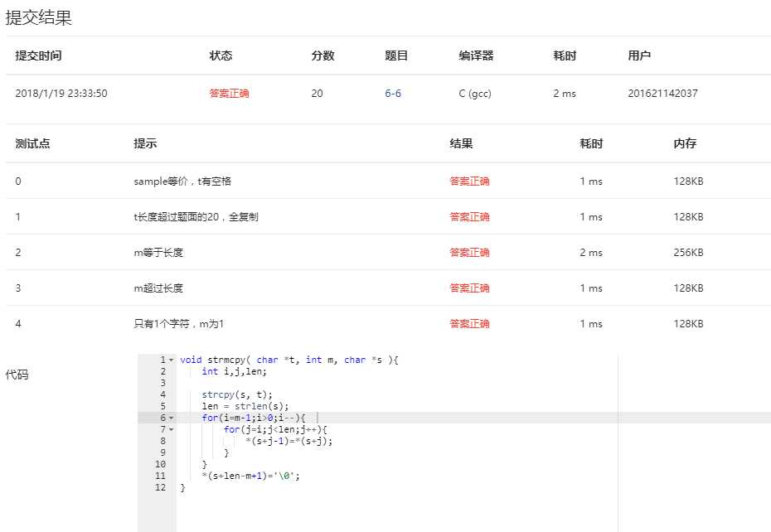Click the 题目 column header
Screen dimensions: 771x532
point(396,56)
